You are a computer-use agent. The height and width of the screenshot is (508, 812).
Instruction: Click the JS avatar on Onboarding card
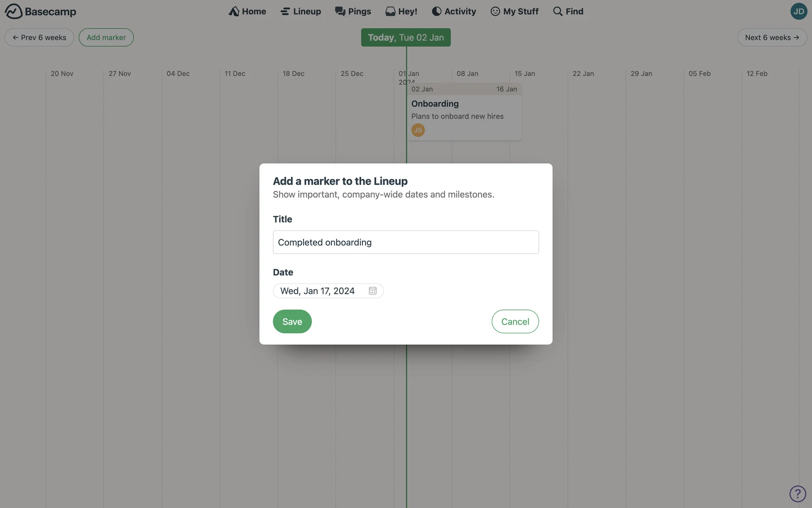click(418, 130)
